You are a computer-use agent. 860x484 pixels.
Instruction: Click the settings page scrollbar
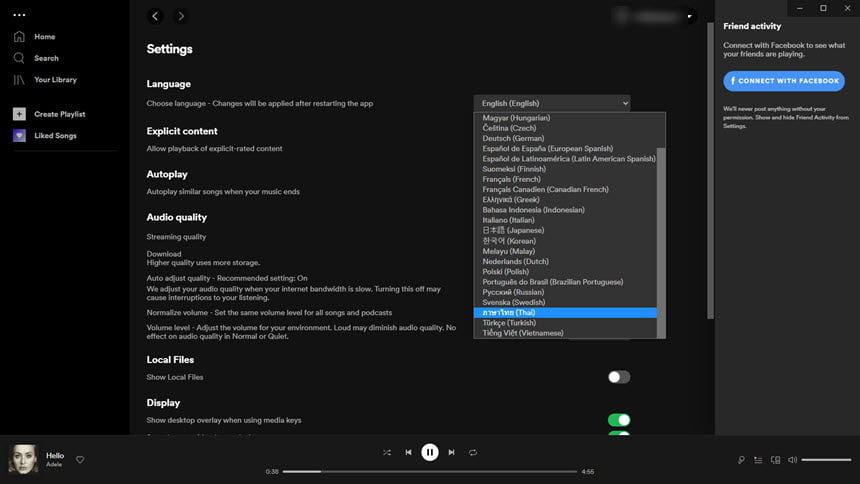[710, 170]
